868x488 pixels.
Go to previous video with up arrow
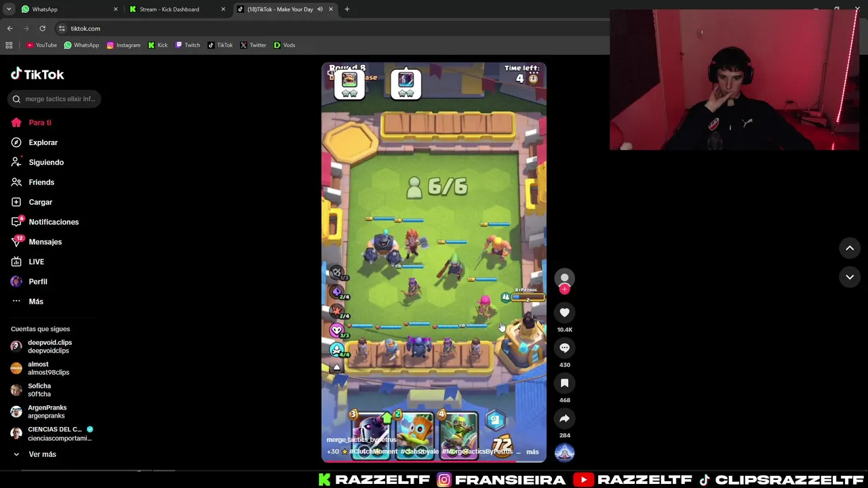coord(850,248)
